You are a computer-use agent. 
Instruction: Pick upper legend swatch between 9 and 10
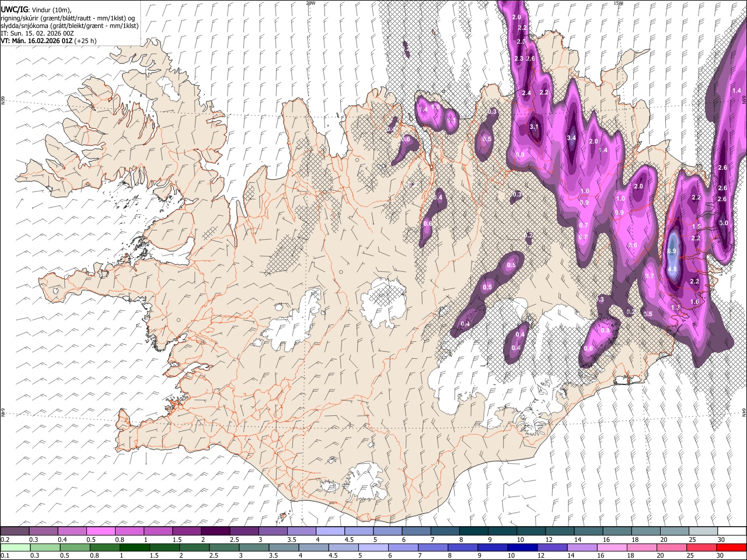502,531
